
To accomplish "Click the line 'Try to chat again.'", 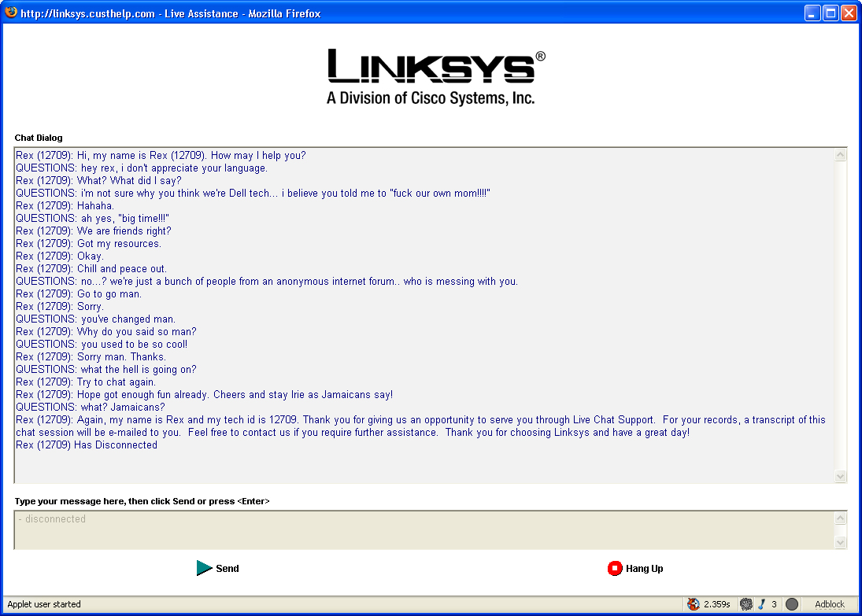I will [x=86, y=382].
